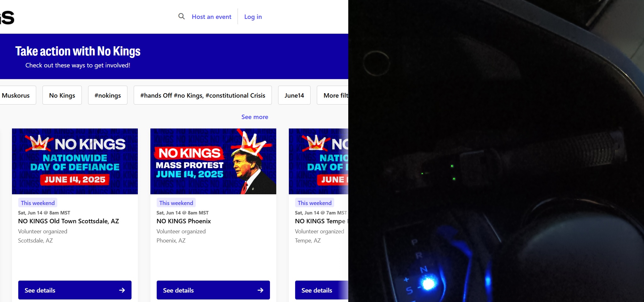
Task: Click the crown logo on Tempe banner
Action: point(316,143)
